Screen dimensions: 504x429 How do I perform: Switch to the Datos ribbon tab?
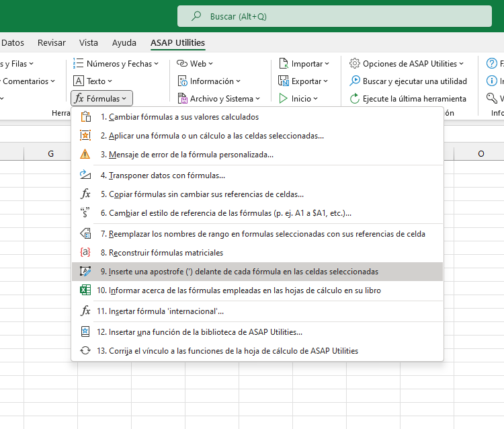(13, 42)
